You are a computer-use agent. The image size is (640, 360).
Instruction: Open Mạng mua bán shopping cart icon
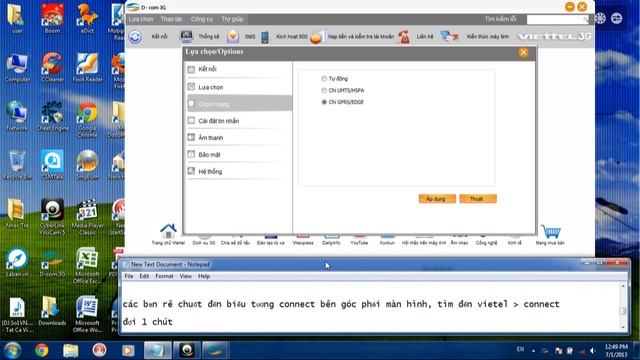point(551,231)
